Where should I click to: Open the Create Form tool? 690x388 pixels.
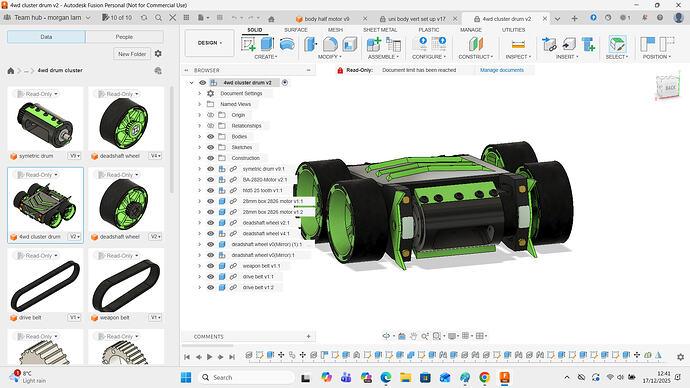287,44
